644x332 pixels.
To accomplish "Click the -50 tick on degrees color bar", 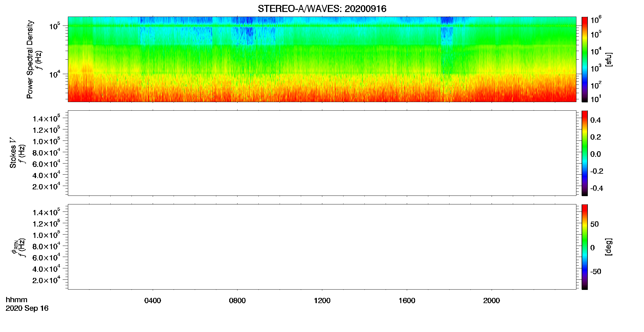I will click(x=595, y=272).
